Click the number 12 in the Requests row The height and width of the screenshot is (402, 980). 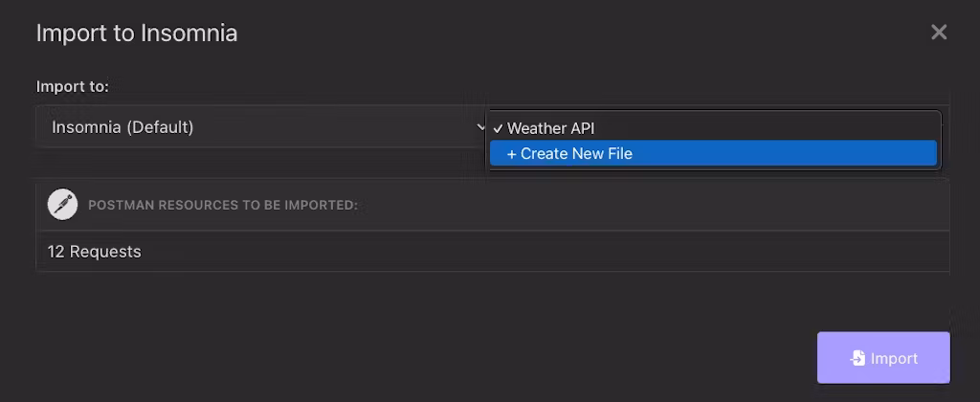click(x=56, y=252)
